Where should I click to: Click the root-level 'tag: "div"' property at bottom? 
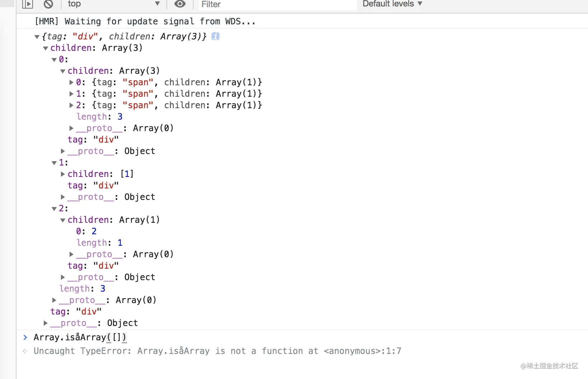tap(76, 312)
